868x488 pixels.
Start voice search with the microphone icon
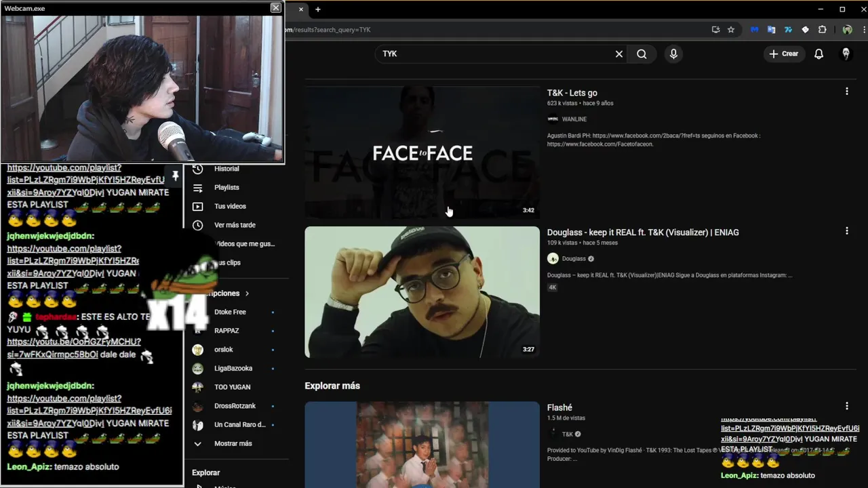pyautogui.click(x=673, y=54)
